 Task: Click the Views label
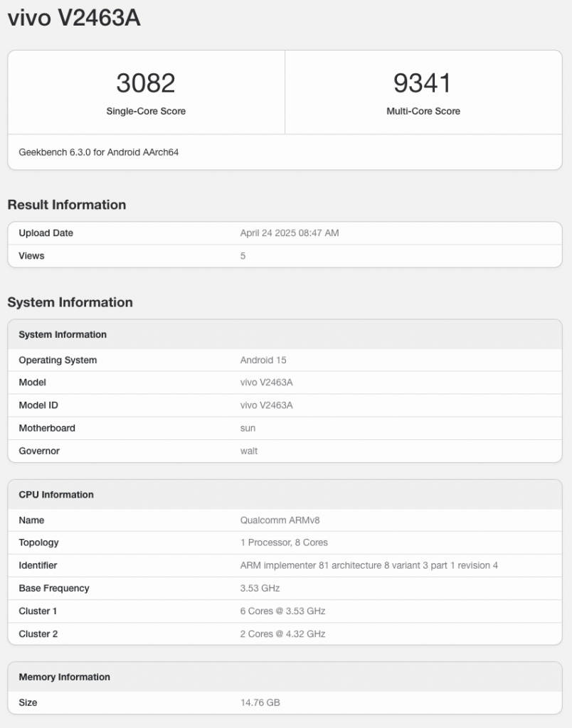point(31,256)
